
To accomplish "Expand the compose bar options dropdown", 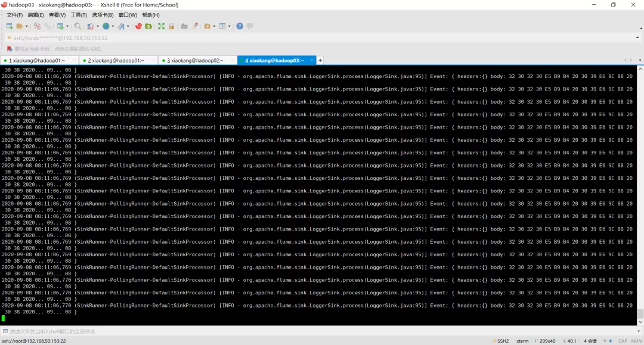I will 639,331.
